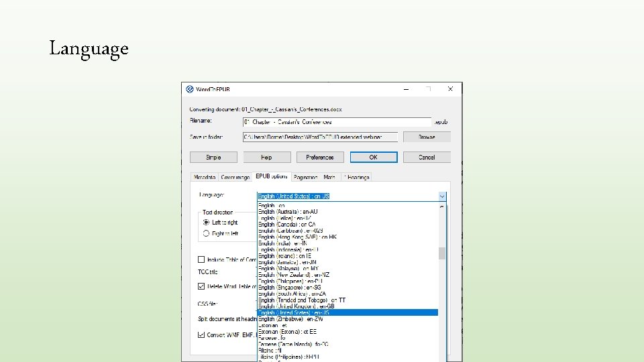Pick English (Jamaica) : en-JM
The image size is (644, 362).
point(347,262)
